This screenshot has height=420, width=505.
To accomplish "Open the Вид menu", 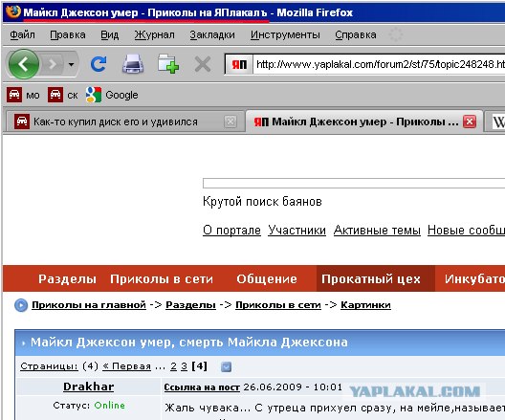I will (x=109, y=34).
